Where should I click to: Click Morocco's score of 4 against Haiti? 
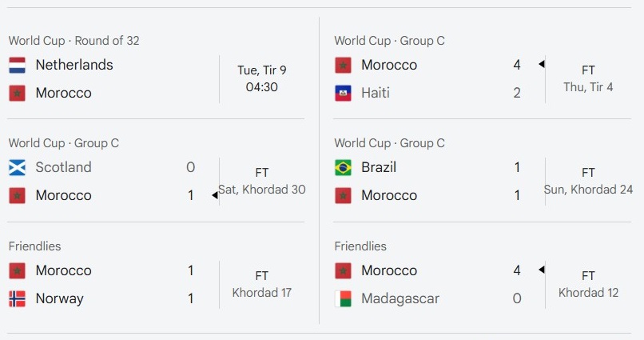(517, 65)
